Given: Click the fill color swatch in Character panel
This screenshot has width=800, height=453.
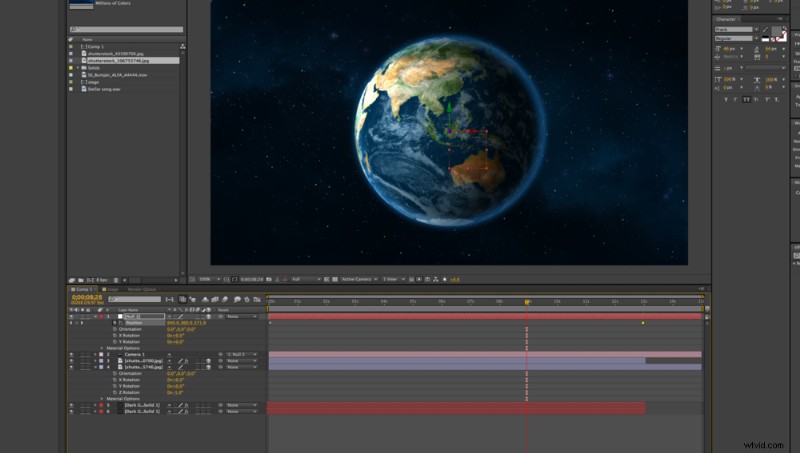Looking at the screenshot, I should tap(776, 32).
